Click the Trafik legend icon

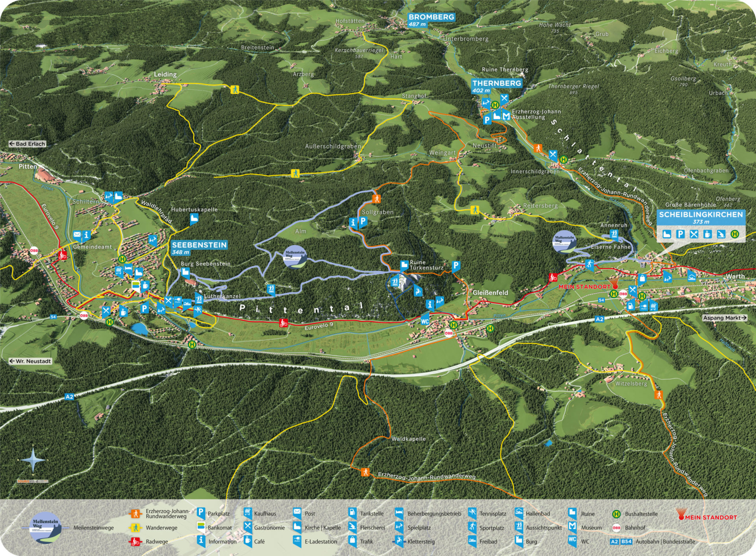(x=353, y=541)
